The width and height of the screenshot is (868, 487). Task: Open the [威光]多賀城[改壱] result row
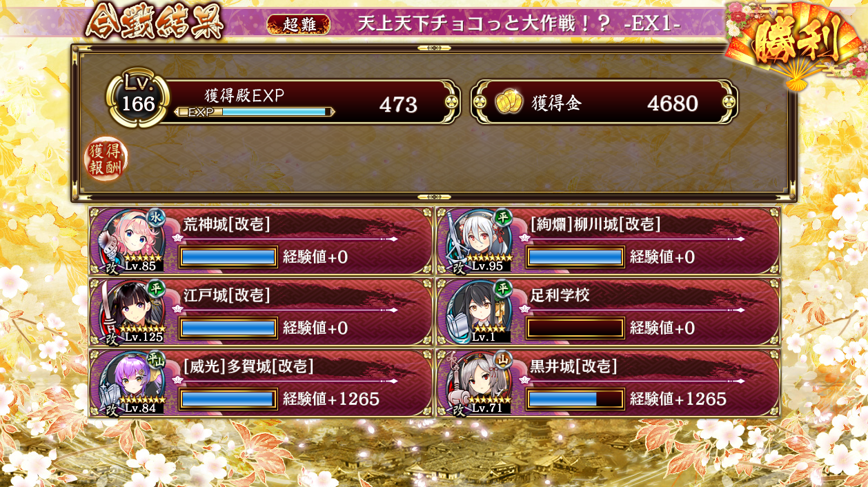point(261,382)
